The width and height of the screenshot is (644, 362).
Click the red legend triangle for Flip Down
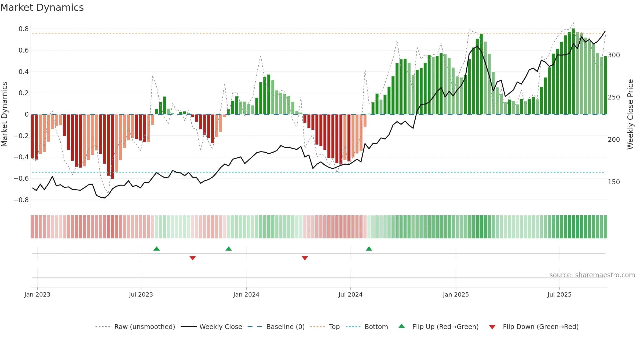pos(492,327)
